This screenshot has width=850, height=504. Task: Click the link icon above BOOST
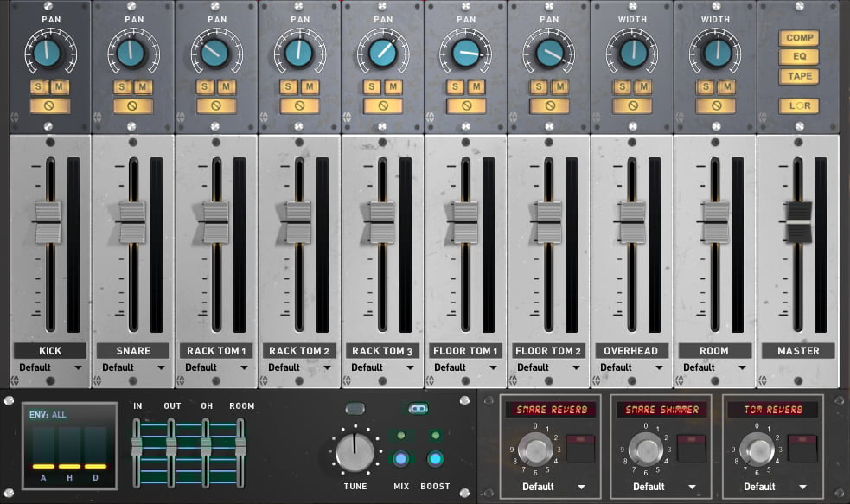point(419,409)
